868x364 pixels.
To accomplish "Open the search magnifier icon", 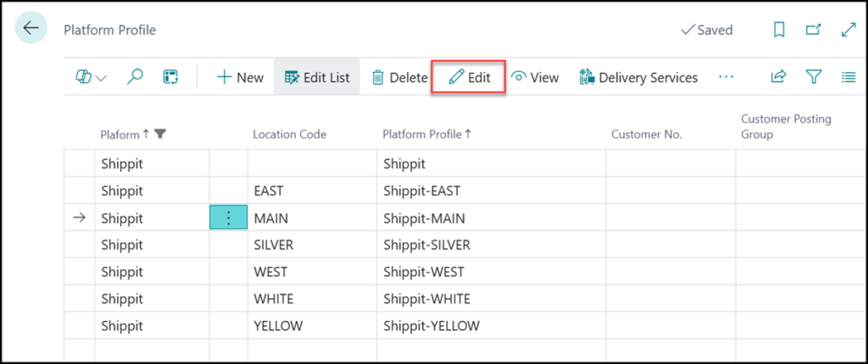I will (x=135, y=77).
